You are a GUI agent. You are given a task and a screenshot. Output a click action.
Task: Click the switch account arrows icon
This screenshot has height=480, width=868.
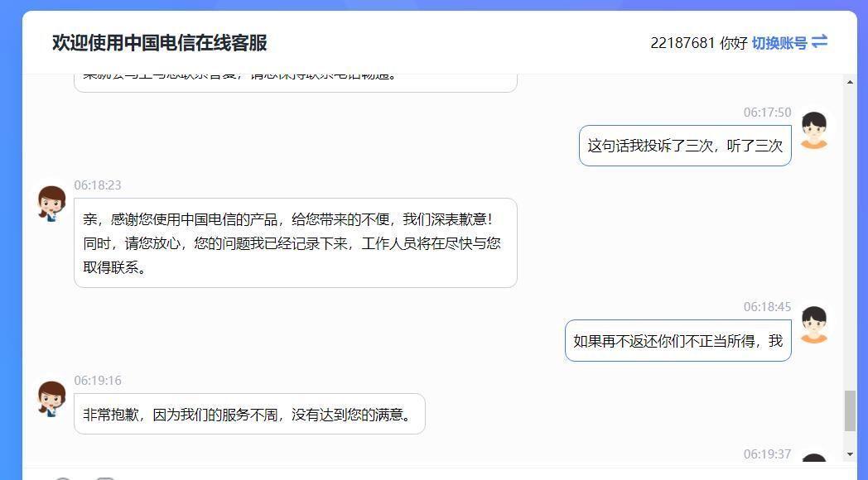coord(819,41)
